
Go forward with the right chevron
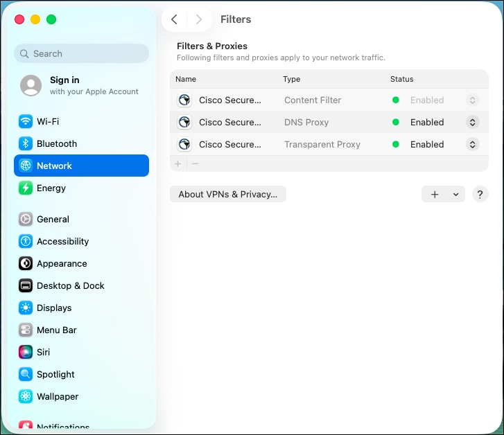pos(199,19)
